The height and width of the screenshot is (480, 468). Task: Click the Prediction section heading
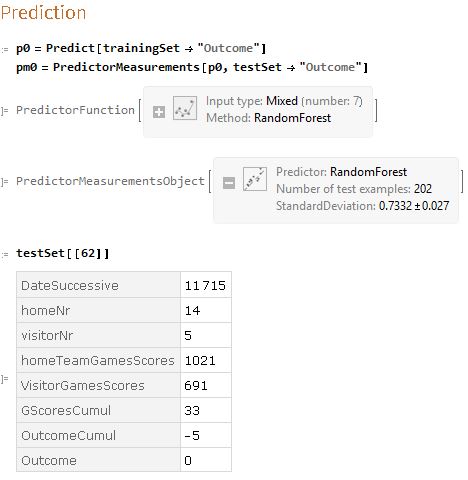43,13
